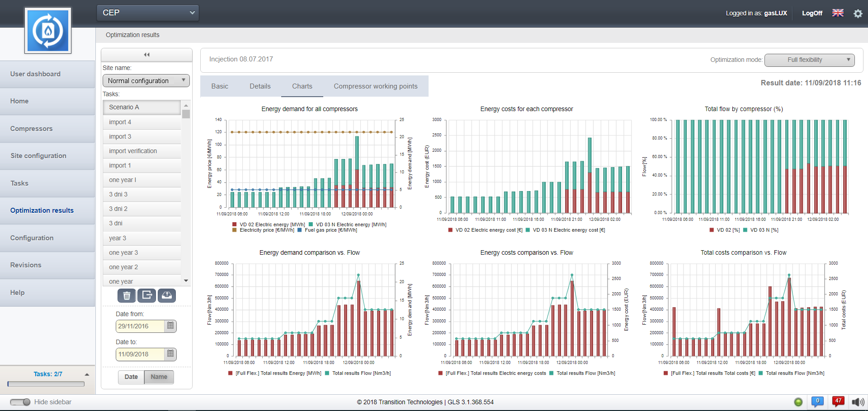The image size is (868, 411).
Task: Click the upload tray icon button
Action: click(x=167, y=295)
